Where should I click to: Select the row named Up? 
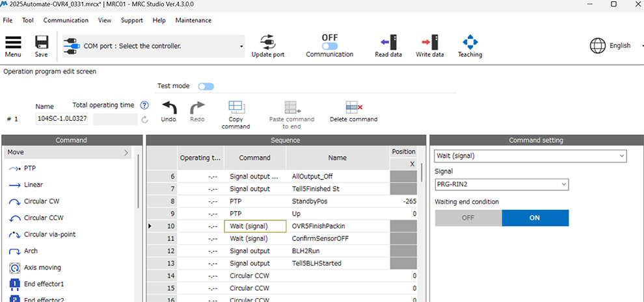pyautogui.click(x=282, y=214)
